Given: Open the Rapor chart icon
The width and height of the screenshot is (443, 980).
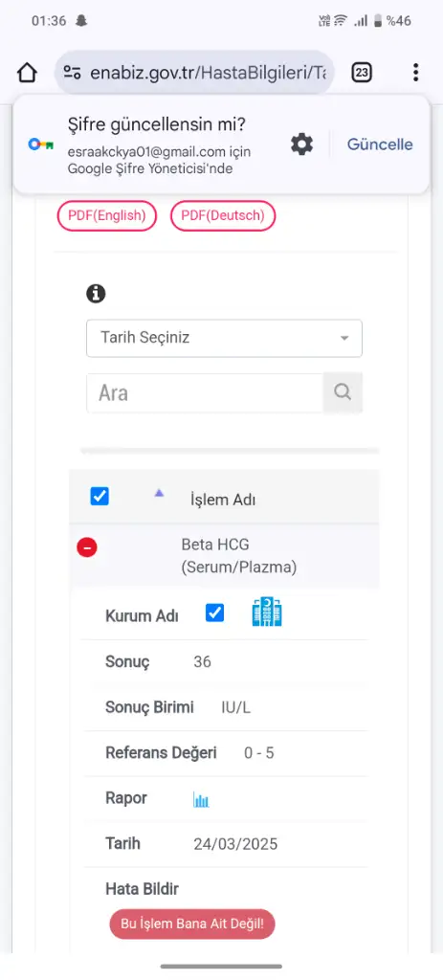Looking at the screenshot, I should 201,799.
